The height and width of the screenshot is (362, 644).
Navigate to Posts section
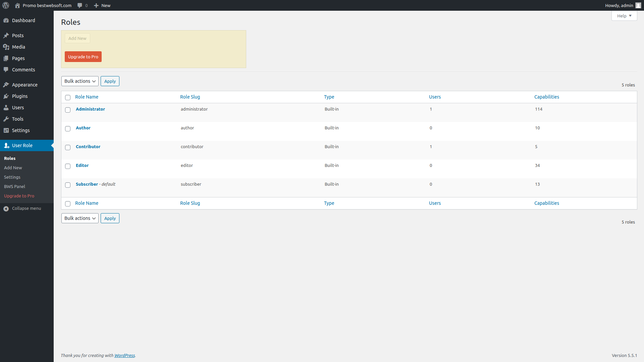(18, 35)
